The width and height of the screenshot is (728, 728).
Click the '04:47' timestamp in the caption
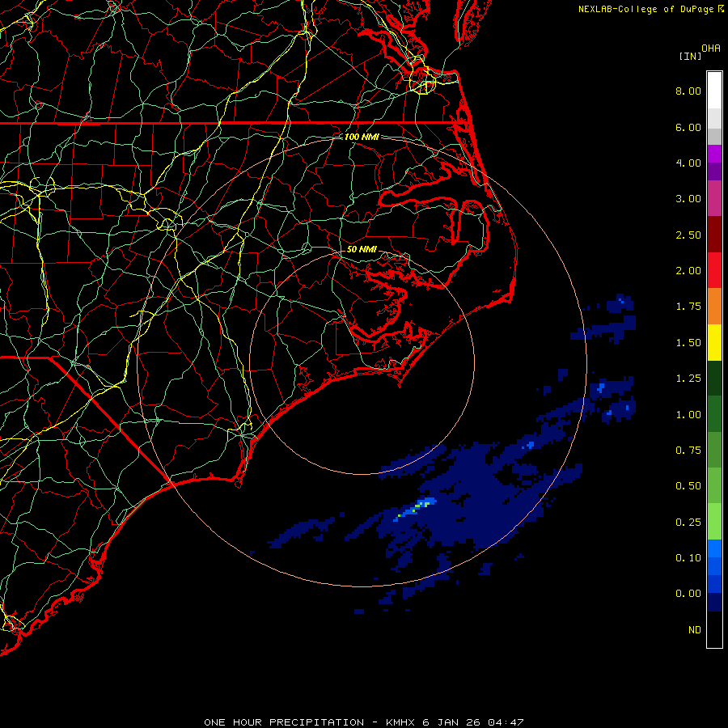tap(506, 722)
